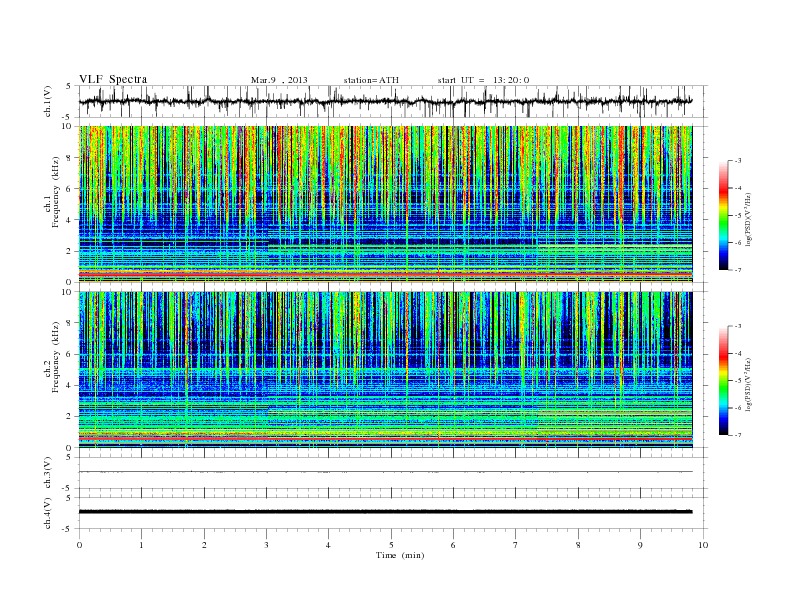Click the "Time (min)" x-axis label
792x612 pixels.
[400, 555]
